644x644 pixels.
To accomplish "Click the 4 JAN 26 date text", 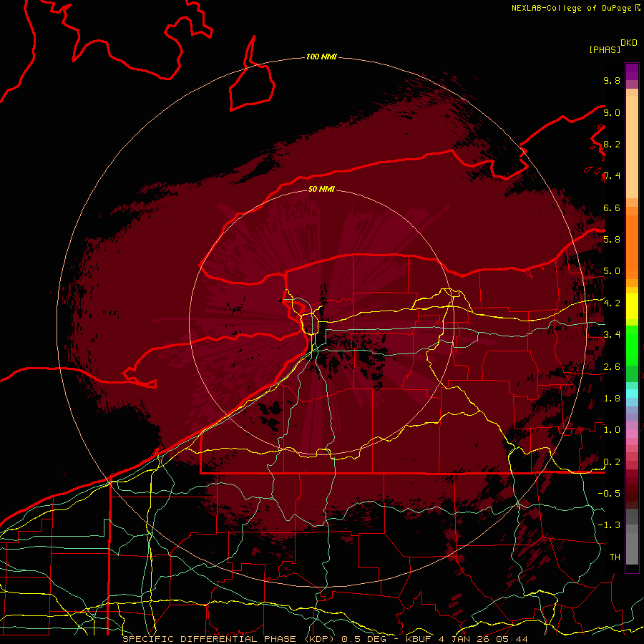I will pos(465,639).
